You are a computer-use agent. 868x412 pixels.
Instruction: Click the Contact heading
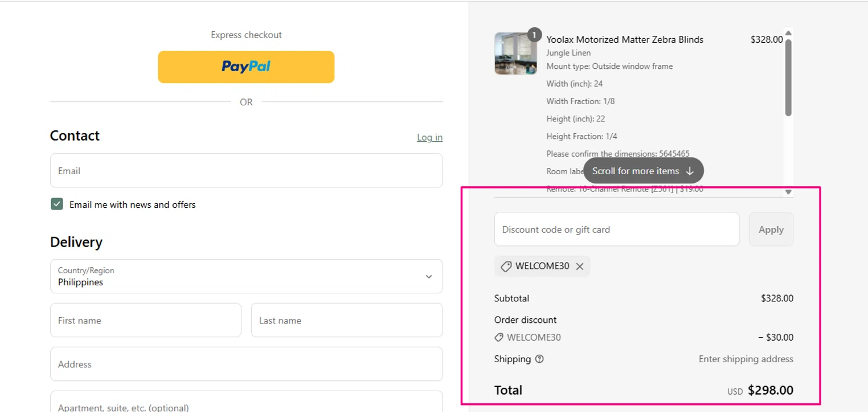tap(75, 135)
